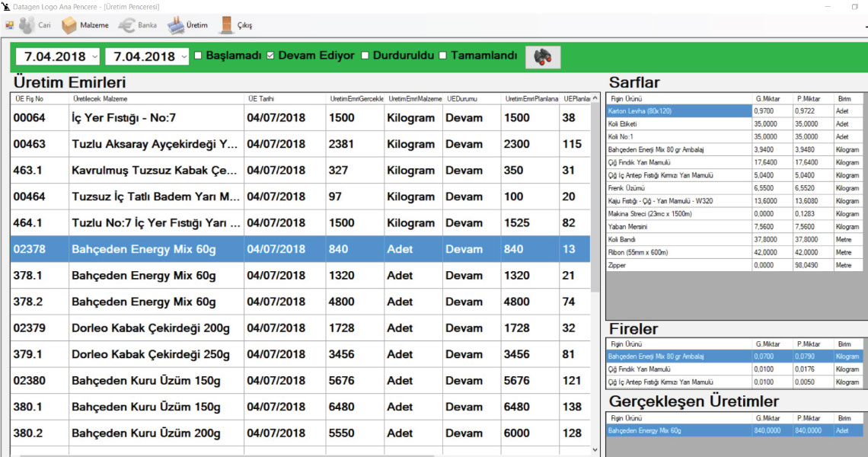Click the P.Miktar header in Sarflar table
The width and height of the screenshot is (868, 457).
[x=812, y=98]
